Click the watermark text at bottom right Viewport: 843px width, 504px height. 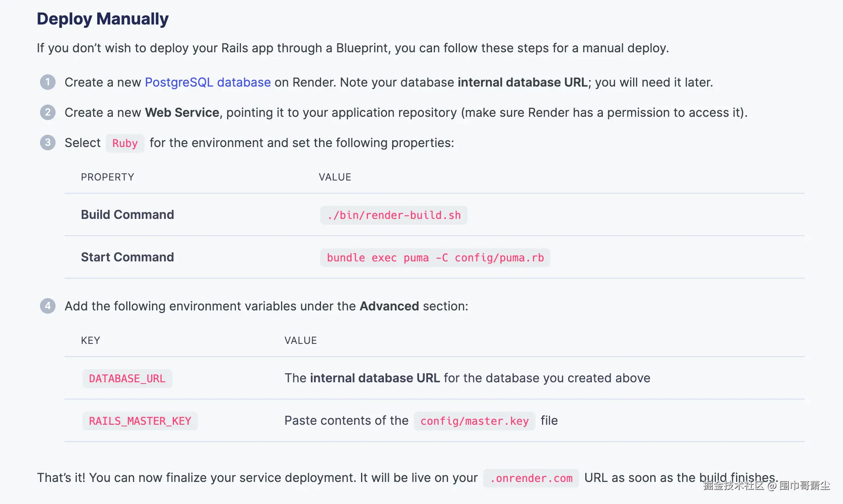766,486
